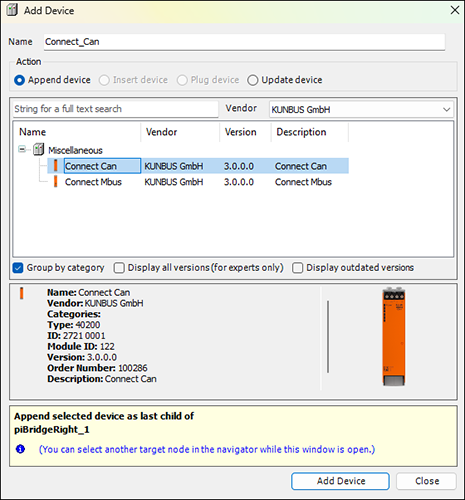Click the vertical splitter in details panel
Viewport: 465px width, 500px height.
[328, 336]
